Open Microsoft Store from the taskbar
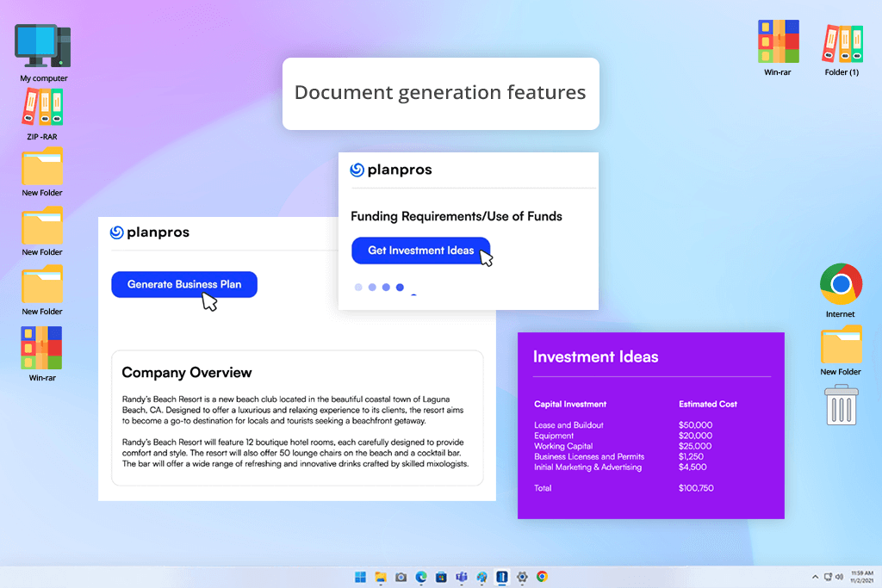This screenshot has width=882, height=588. 441,577
